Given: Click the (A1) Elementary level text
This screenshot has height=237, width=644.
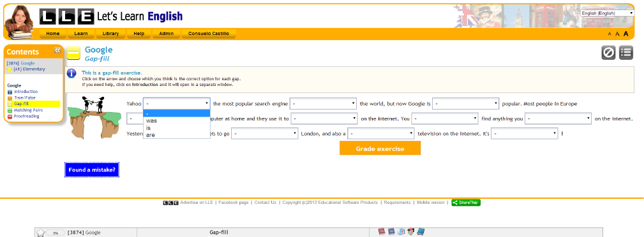Looking at the screenshot, I should coord(29,69).
